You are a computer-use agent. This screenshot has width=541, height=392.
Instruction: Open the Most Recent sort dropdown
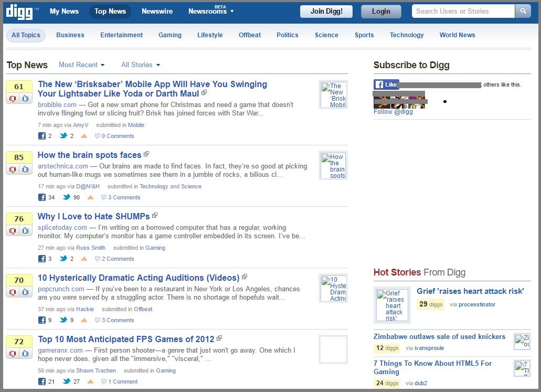pos(81,65)
